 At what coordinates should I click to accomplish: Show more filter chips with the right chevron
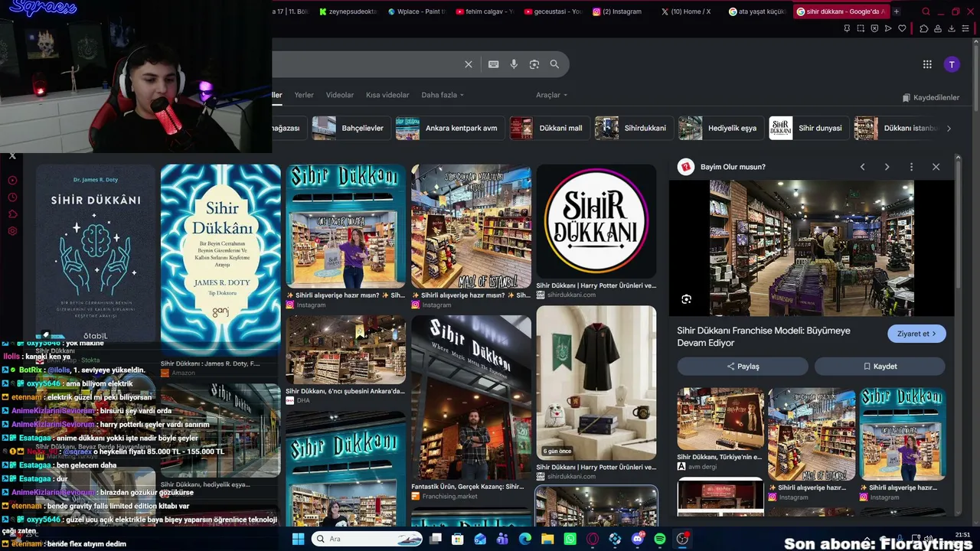[949, 129]
